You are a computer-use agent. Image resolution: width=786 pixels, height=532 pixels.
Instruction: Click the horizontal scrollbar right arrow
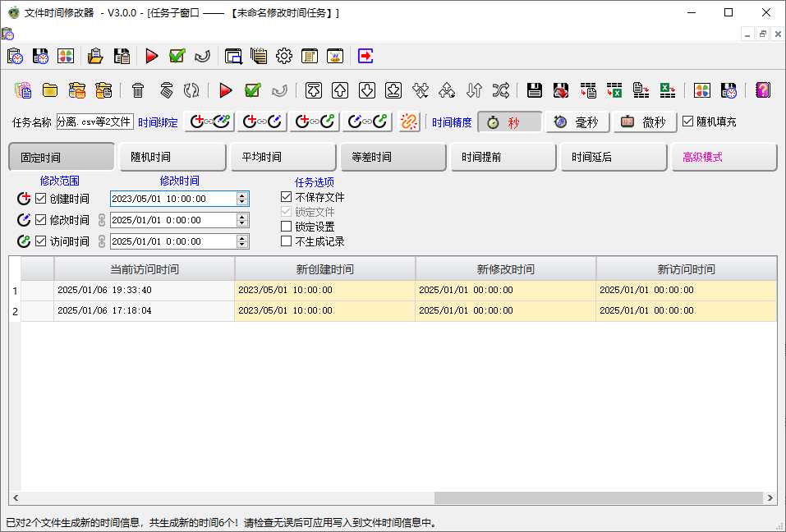(x=770, y=498)
